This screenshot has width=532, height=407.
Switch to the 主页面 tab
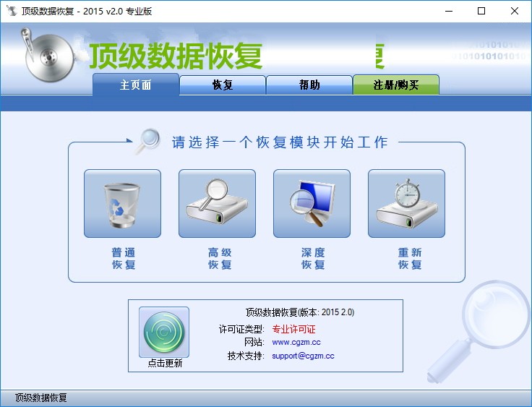pos(136,85)
